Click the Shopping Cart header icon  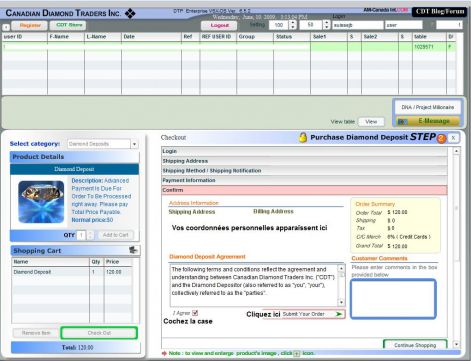[133, 250]
